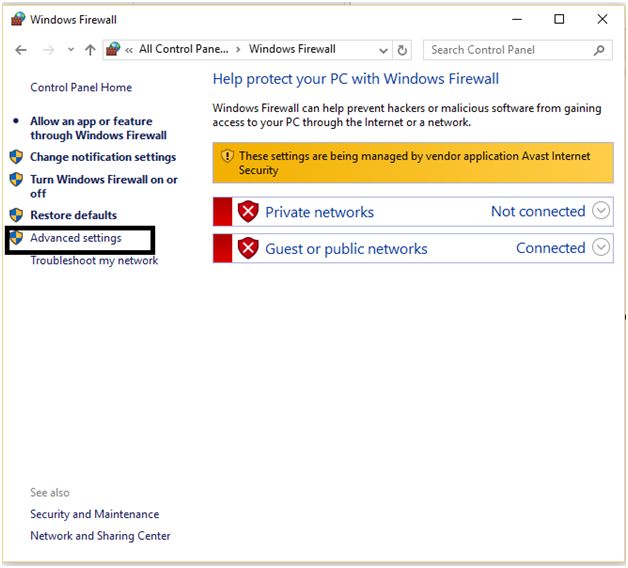Open Advanced settings

coord(76,238)
